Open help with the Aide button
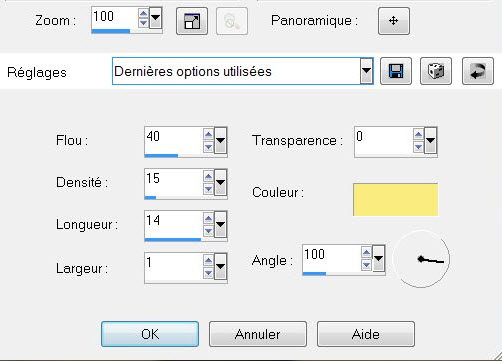This screenshot has height=361, width=502. click(x=366, y=334)
